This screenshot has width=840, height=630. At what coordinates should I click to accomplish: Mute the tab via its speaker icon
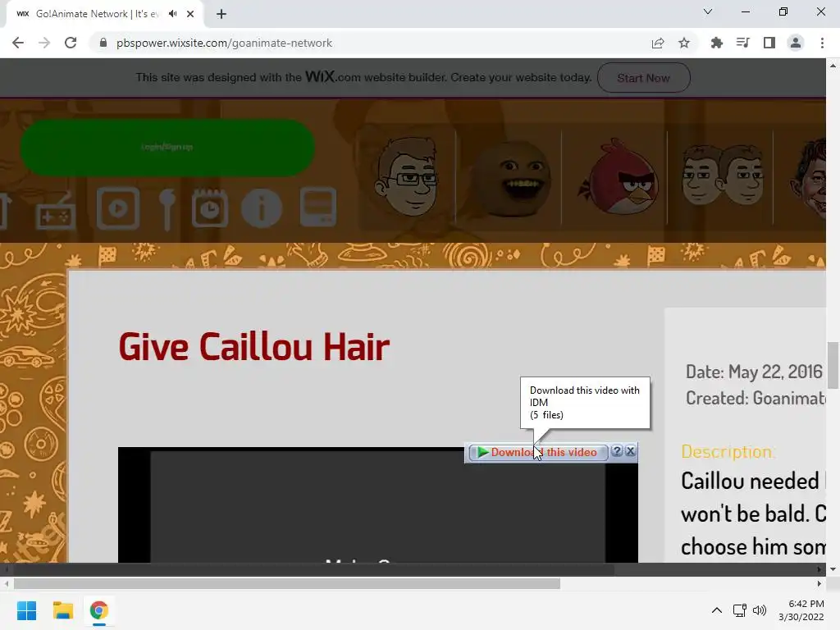point(172,14)
